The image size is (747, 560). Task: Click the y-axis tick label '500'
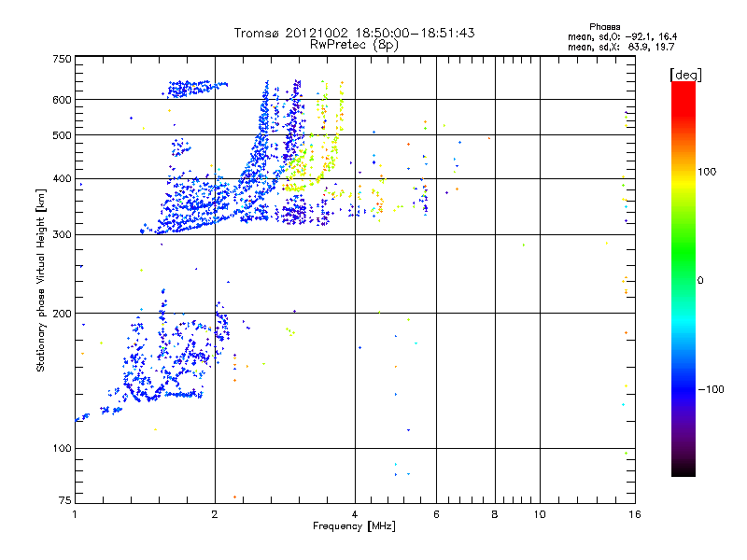(62, 135)
